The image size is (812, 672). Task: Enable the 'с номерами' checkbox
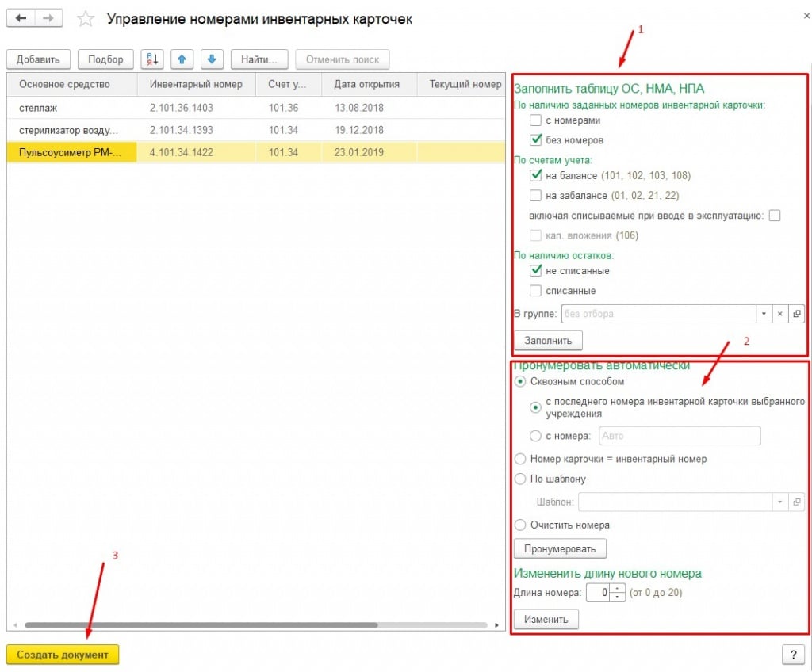[536, 120]
